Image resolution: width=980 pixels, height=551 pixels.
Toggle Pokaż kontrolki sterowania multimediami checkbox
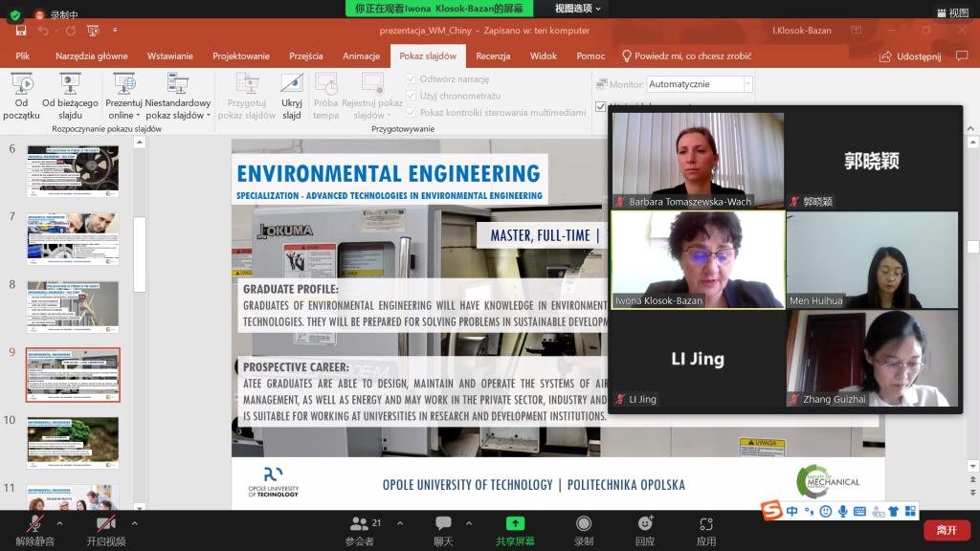(x=412, y=112)
